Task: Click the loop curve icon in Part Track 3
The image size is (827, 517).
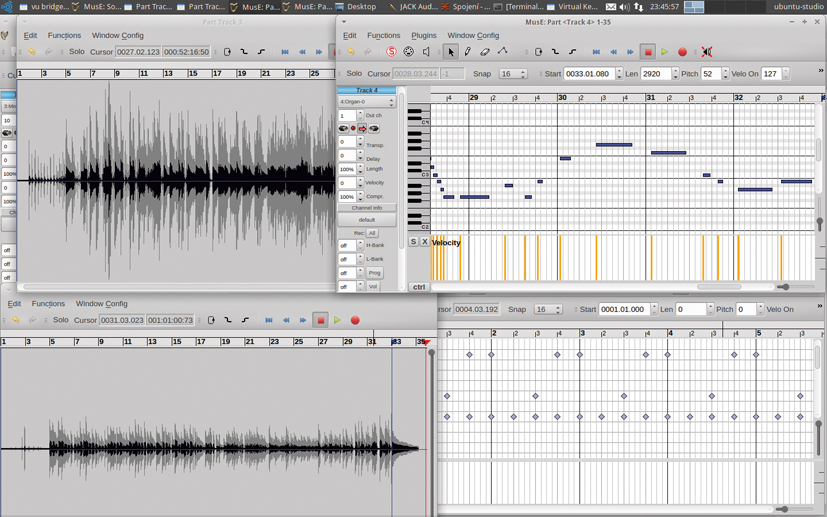Action: point(244,52)
